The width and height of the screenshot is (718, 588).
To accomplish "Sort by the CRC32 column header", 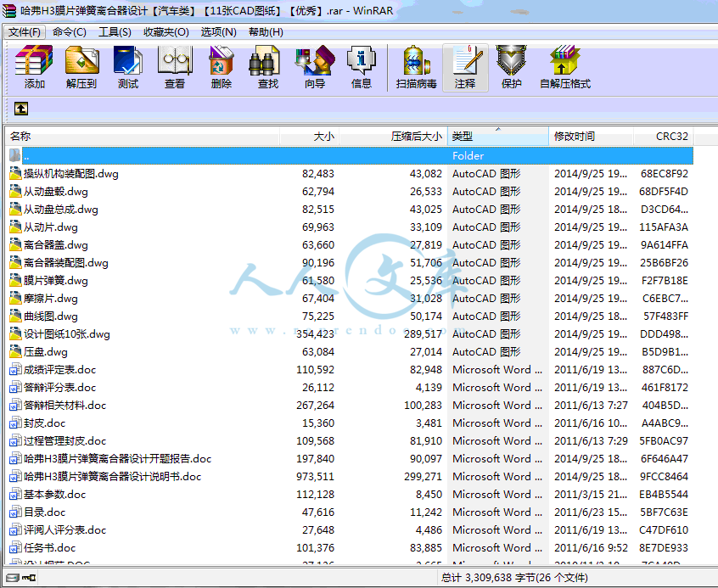I will (x=663, y=137).
